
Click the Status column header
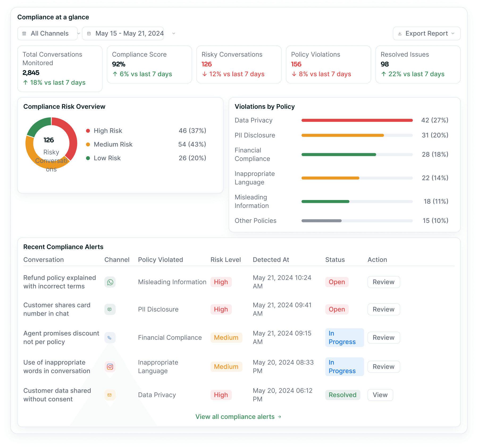pos(335,260)
